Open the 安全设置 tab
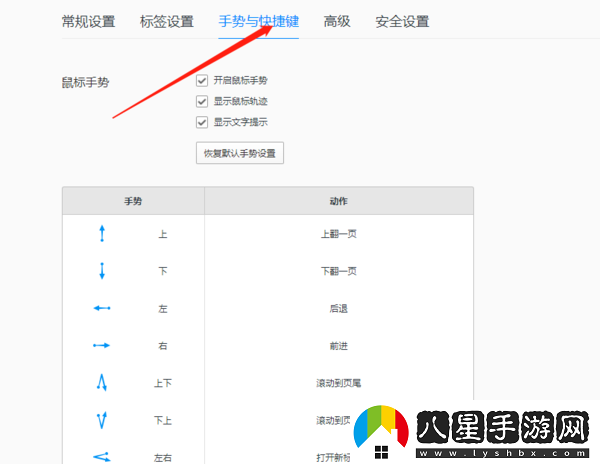 click(x=402, y=21)
